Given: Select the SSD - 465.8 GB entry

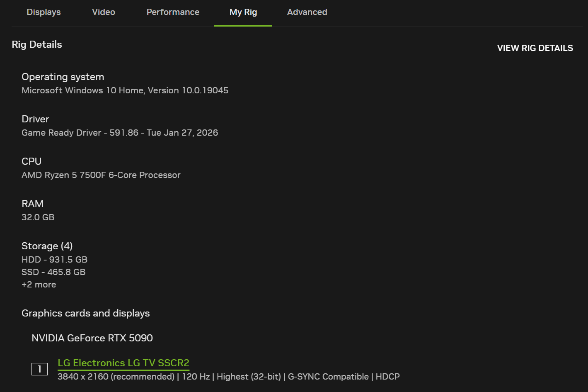Looking at the screenshot, I should [53, 272].
